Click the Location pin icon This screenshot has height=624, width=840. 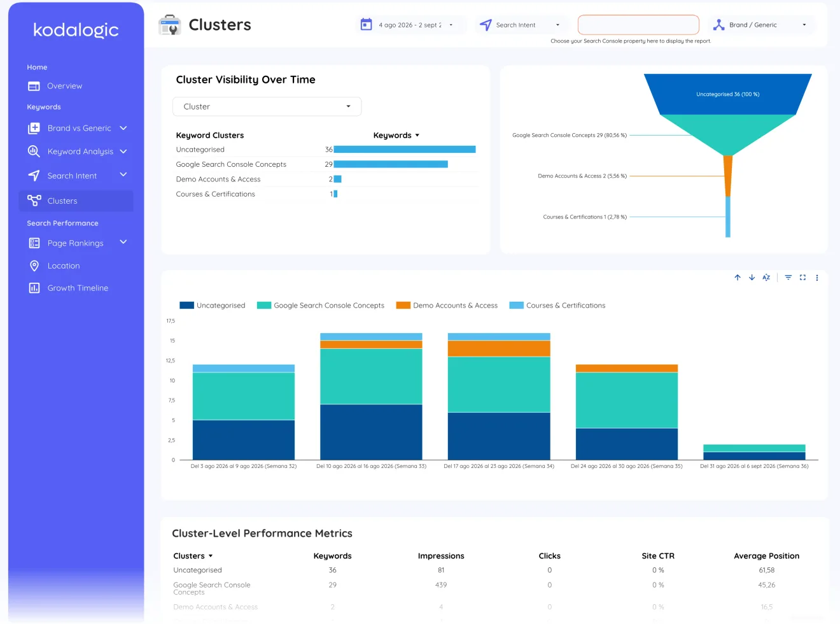coord(34,266)
